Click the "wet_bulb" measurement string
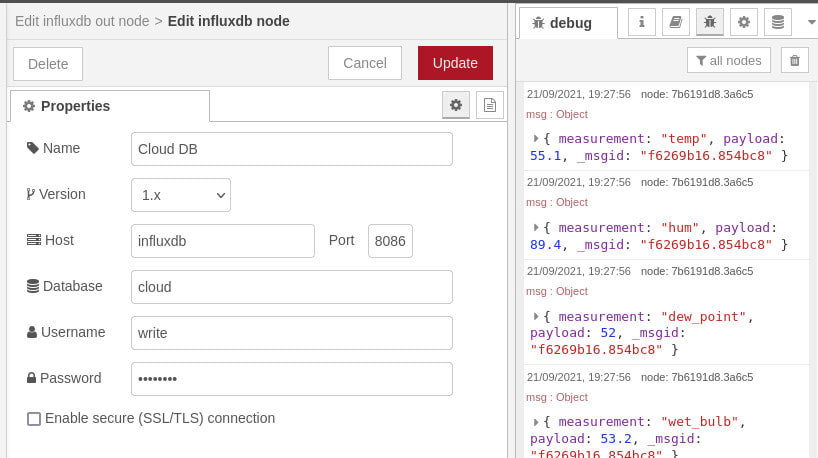 coord(700,421)
